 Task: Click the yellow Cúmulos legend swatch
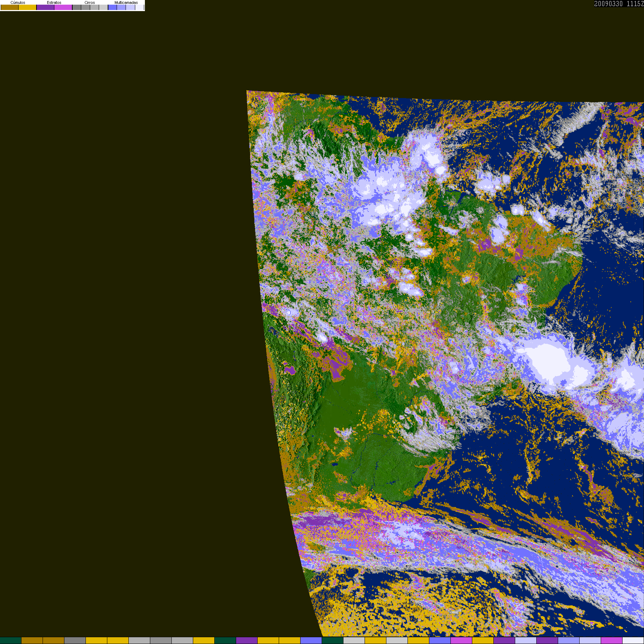tap(28, 7)
